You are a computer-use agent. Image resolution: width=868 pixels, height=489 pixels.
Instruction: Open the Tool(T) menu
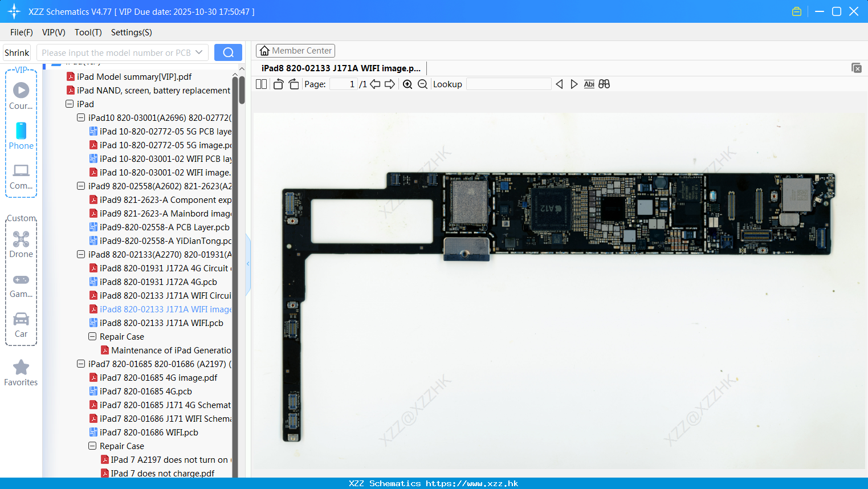(88, 32)
